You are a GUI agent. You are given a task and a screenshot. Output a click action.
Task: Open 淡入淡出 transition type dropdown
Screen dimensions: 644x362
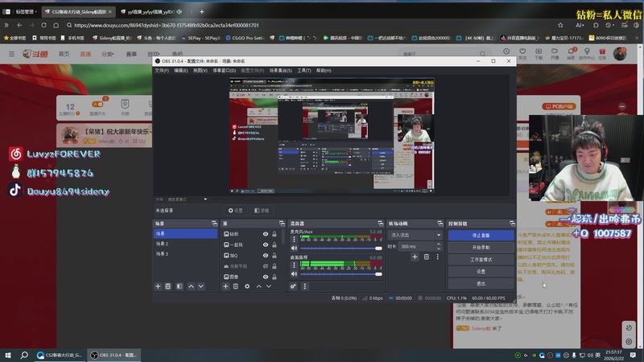pos(415,235)
